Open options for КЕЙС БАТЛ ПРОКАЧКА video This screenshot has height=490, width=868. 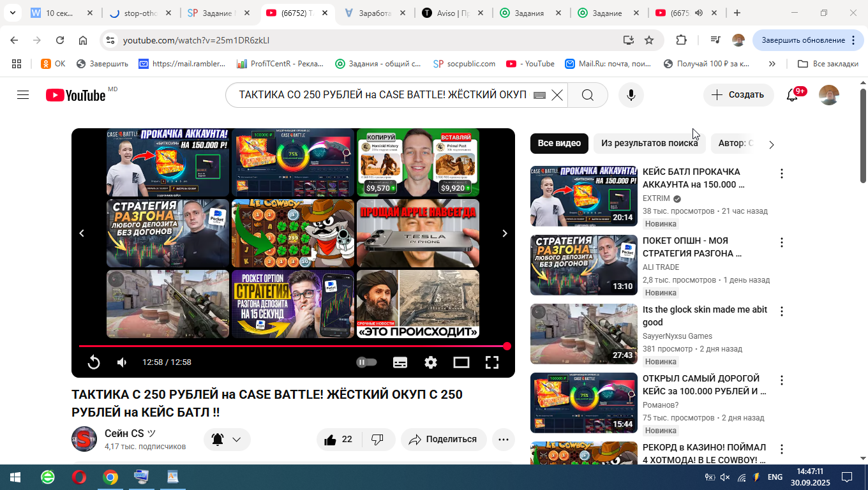[x=781, y=174]
